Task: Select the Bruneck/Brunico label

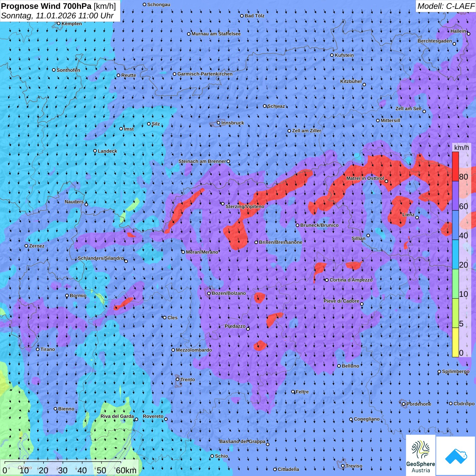Action: pos(319,225)
